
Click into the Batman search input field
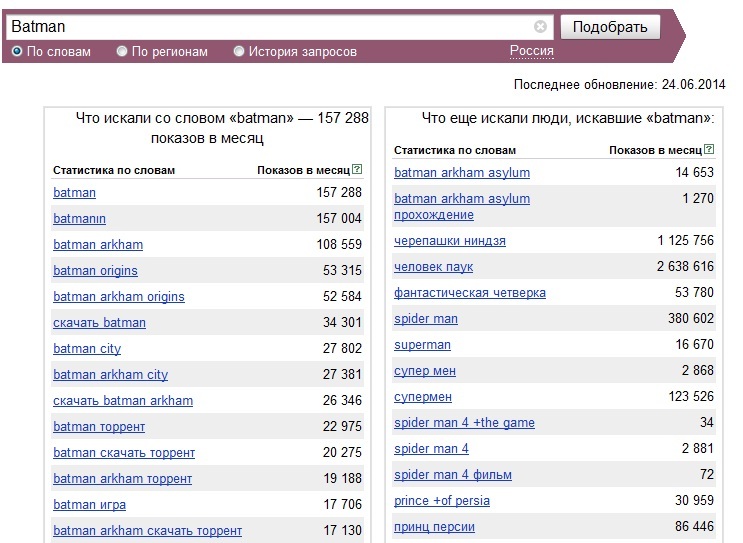270,27
